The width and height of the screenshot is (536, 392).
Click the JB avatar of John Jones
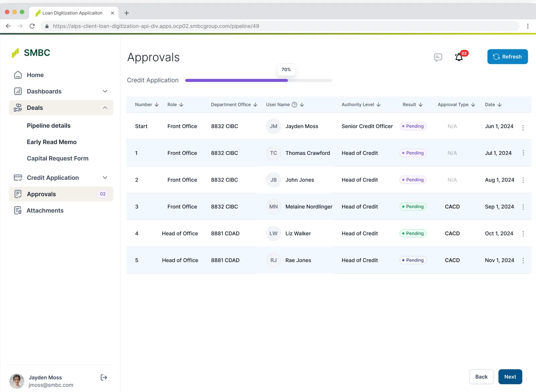tap(273, 180)
